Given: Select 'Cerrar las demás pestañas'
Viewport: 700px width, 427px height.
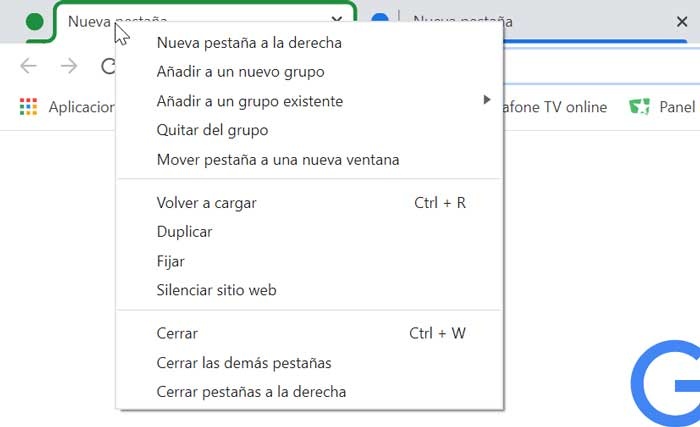Looking at the screenshot, I should pyautogui.click(x=244, y=363).
